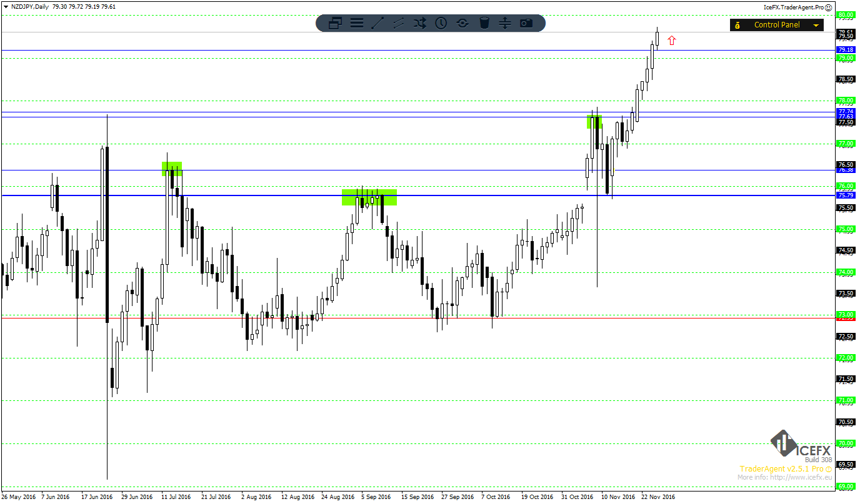This screenshot has width=860, height=504.
Task: Click the 70.50 price axis label
Action: pos(846,422)
